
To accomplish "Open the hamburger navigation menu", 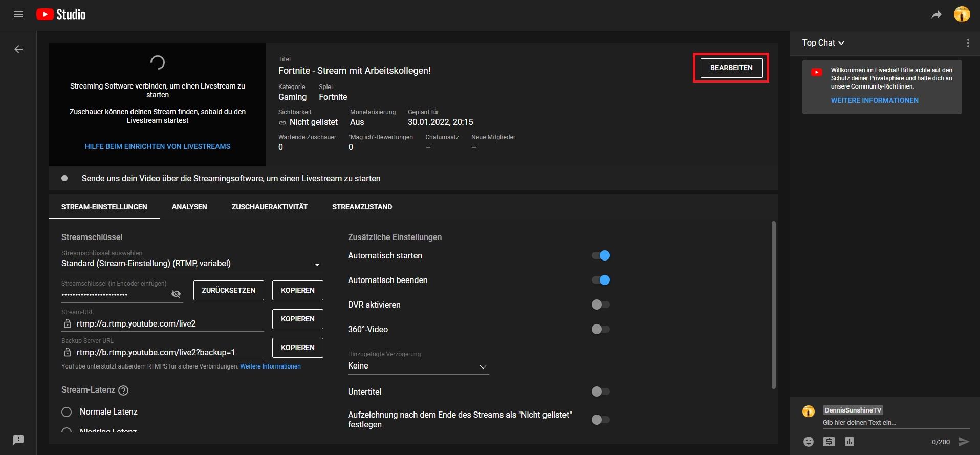I will click(18, 14).
